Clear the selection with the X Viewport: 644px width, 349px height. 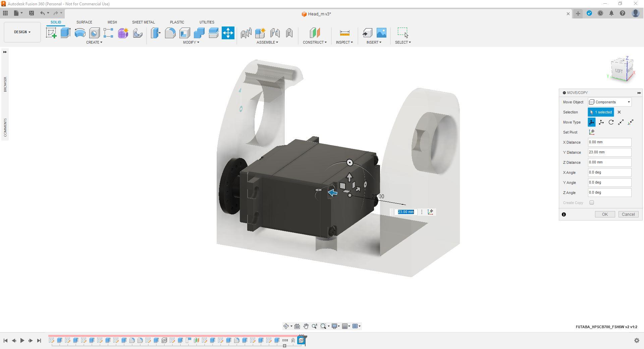click(619, 112)
